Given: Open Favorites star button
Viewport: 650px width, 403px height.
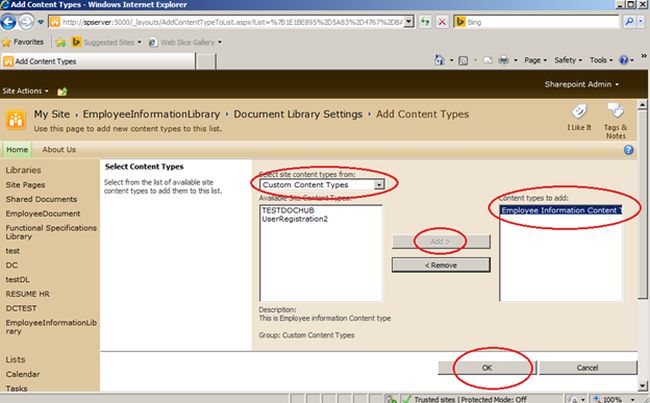Looking at the screenshot, I should click(x=23, y=42).
